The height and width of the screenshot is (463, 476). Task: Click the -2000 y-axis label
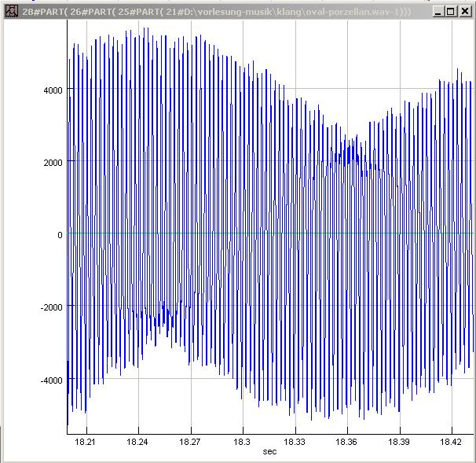51,307
